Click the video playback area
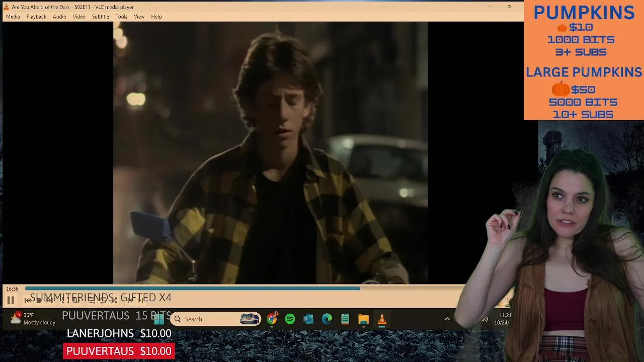 pos(270,153)
